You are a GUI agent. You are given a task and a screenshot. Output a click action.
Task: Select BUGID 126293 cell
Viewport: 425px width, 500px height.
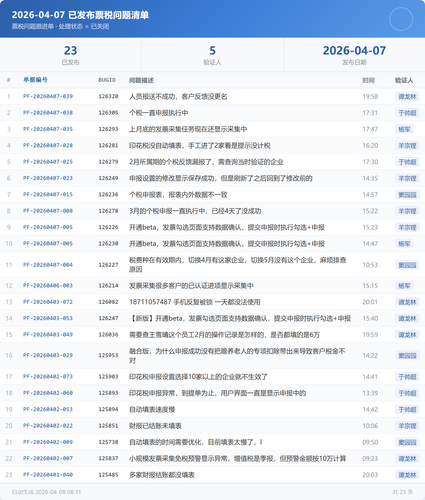[108, 129]
